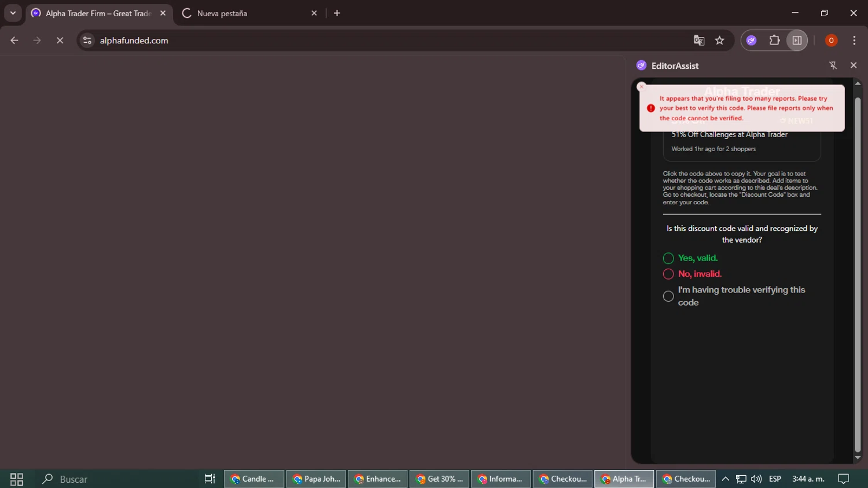This screenshot has height=488, width=868.
Task: Show hidden system tray icons
Action: click(x=725, y=479)
